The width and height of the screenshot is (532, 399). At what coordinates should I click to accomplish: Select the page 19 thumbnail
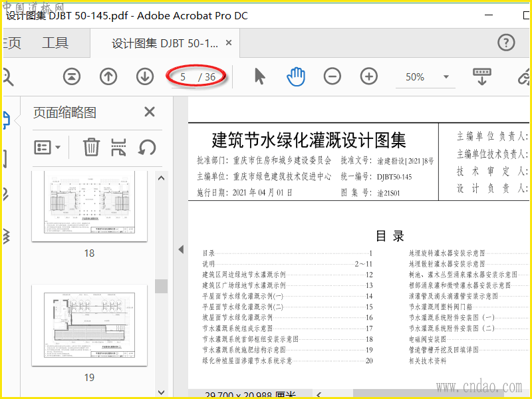click(x=89, y=325)
